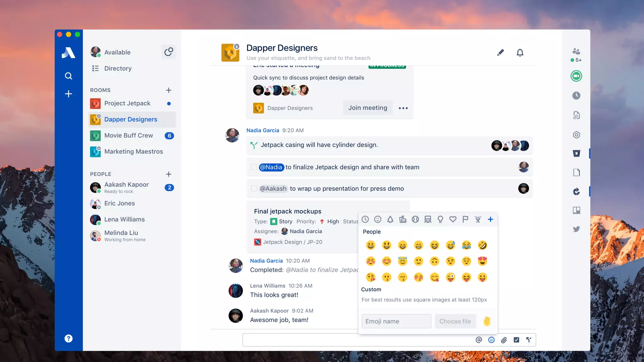Open the video meeting icon in the right sidebar
Viewport: 644px width, 362px height.
coord(576,76)
